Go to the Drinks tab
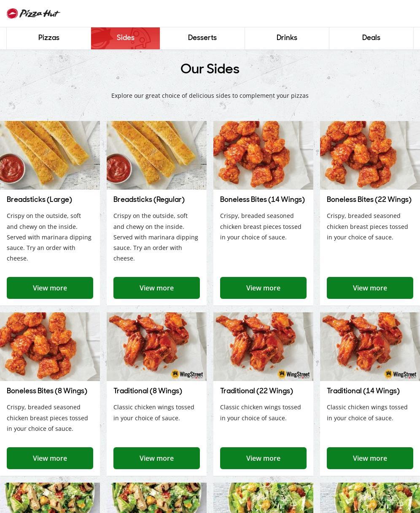 [x=287, y=38]
